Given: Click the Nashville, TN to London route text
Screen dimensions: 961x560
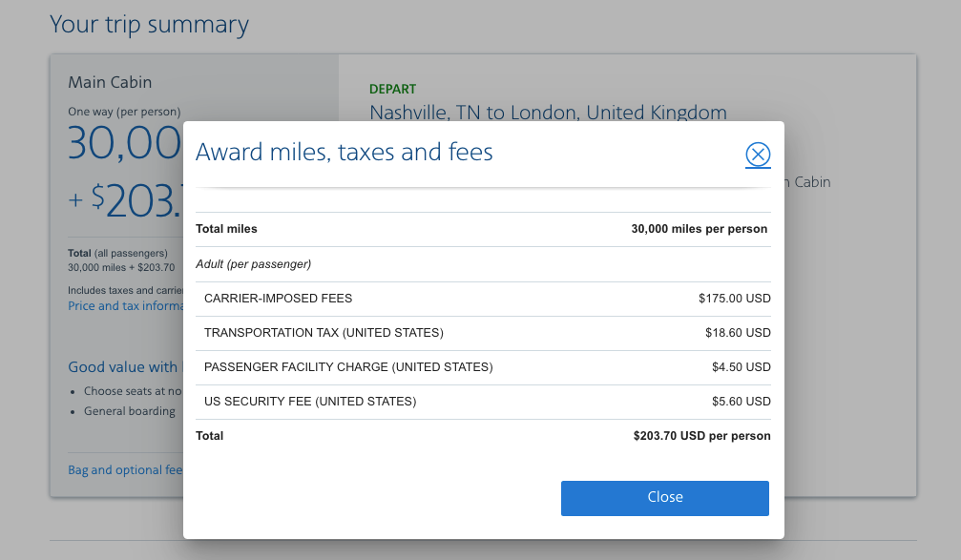Looking at the screenshot, I should [x=548, y=113].
